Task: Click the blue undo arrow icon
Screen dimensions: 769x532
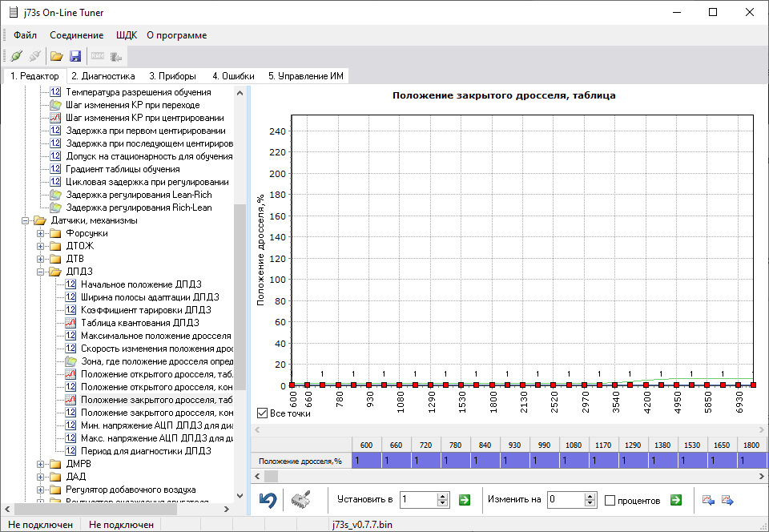Action: pos(268,500)
